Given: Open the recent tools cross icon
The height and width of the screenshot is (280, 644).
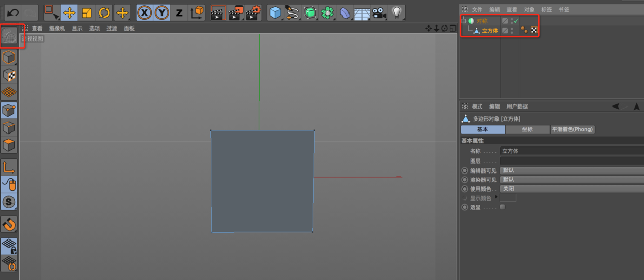Looking at the screenshot, I should click(122, 12).
